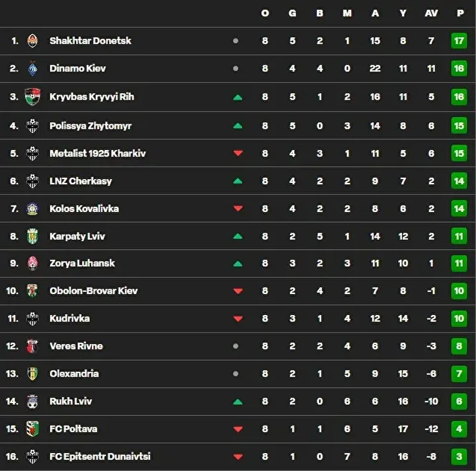Viewport: 476px width, 471px height.
Task: Click the Shakhtar Donetsk club crest
Action: point(32,41)
